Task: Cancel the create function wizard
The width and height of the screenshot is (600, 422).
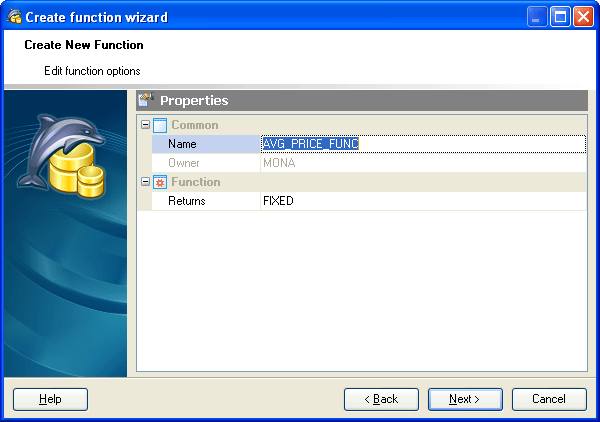Action: 549,399
